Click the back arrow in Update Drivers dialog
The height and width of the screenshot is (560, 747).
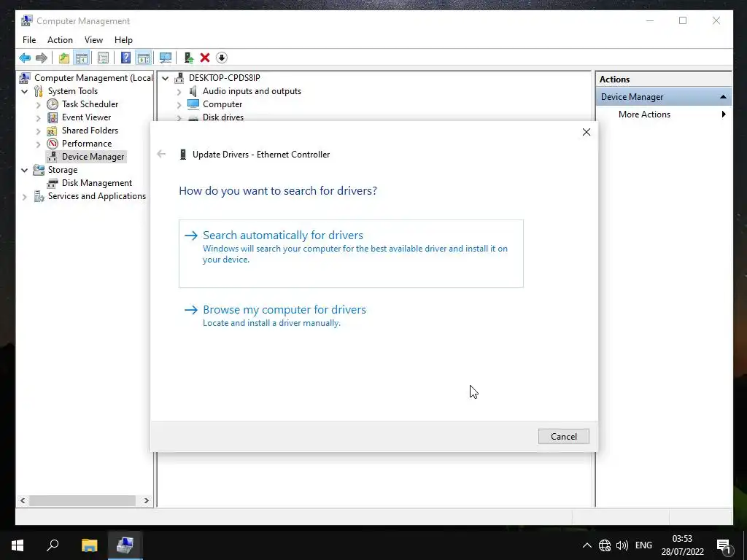161,154
